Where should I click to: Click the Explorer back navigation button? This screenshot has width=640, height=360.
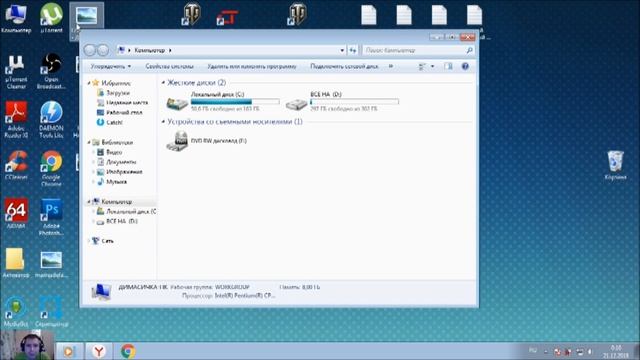pos(90,50)
